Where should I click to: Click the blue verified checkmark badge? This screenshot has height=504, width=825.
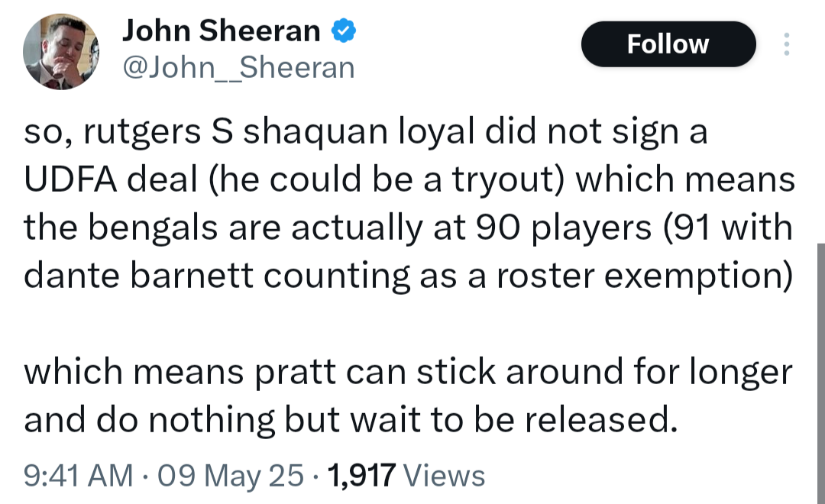[343, 30]
